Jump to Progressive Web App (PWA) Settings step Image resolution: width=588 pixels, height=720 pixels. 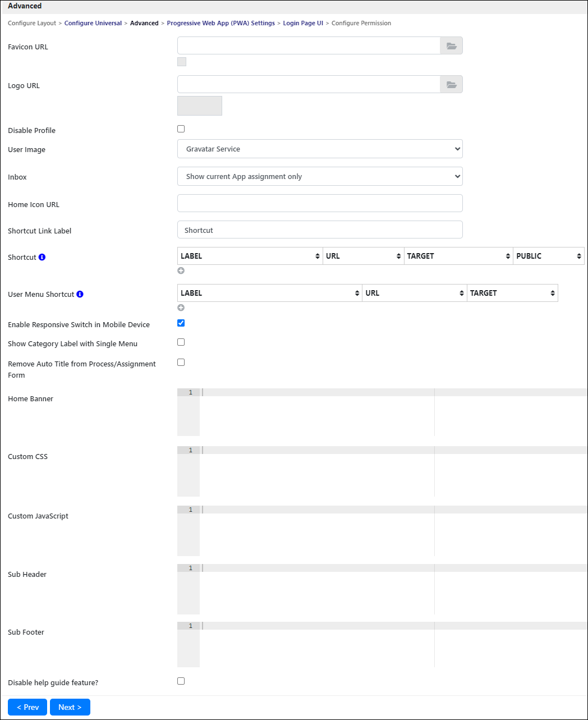click(x=221, y=23)
